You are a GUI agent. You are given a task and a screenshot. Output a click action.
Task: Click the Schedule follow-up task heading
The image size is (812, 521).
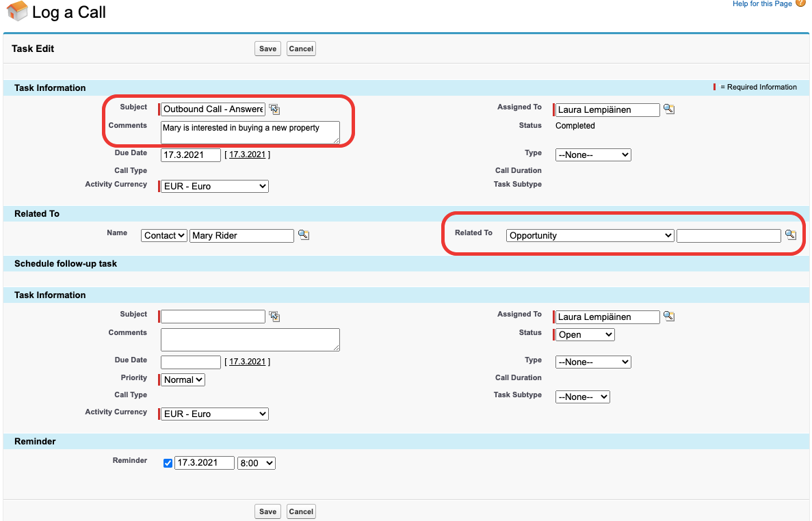click(x=66, y=263)
